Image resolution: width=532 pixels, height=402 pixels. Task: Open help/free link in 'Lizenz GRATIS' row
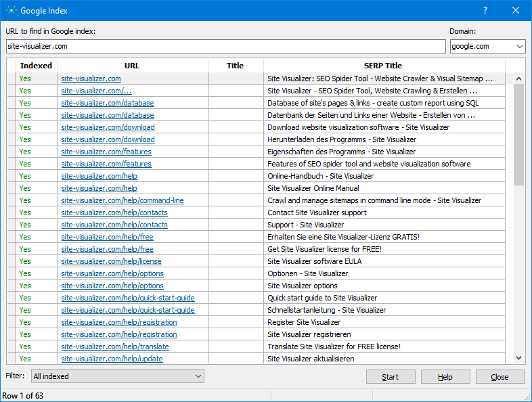[107, 237]
